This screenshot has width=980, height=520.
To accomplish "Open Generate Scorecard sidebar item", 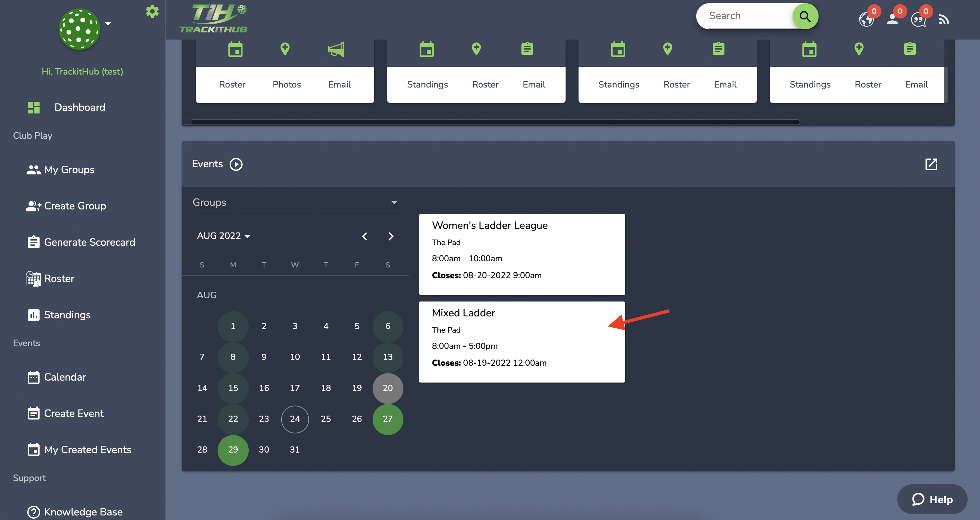I will pyautogui.click(x=81, y=242).
